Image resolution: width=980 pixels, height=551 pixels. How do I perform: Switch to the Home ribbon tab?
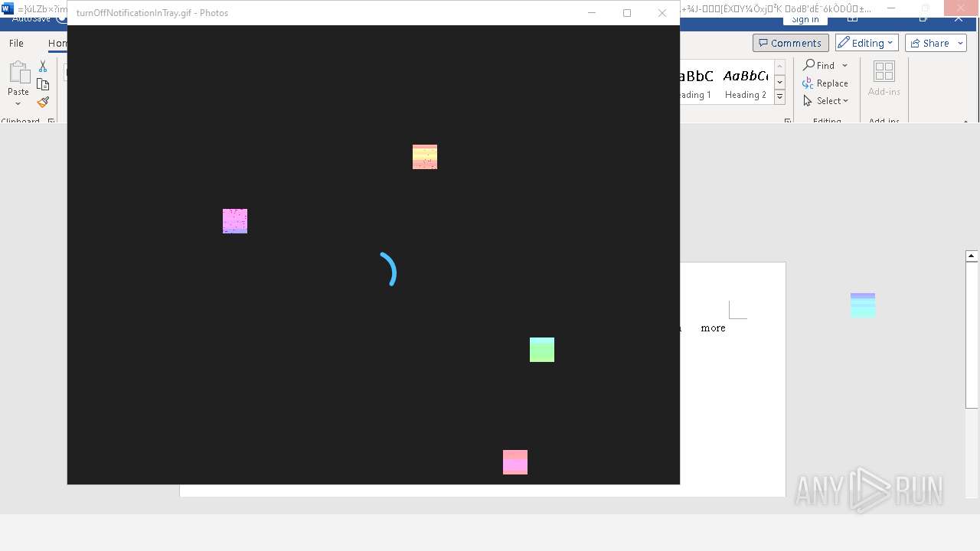click(57, 43)
